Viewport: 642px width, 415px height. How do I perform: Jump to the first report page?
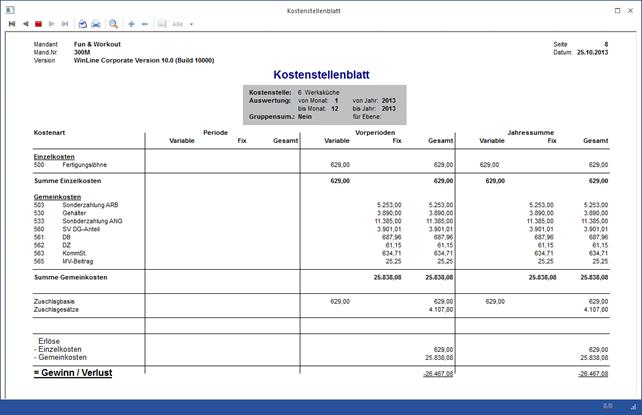coord(11,23)
